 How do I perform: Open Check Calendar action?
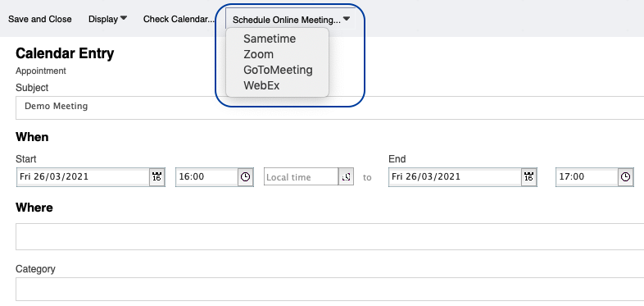click(179, 20)
